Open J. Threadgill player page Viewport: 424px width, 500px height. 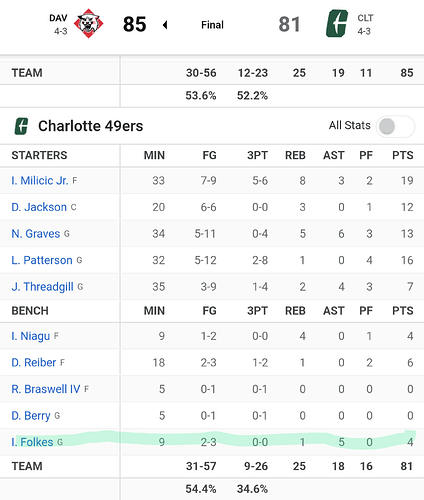click(42, 287)
